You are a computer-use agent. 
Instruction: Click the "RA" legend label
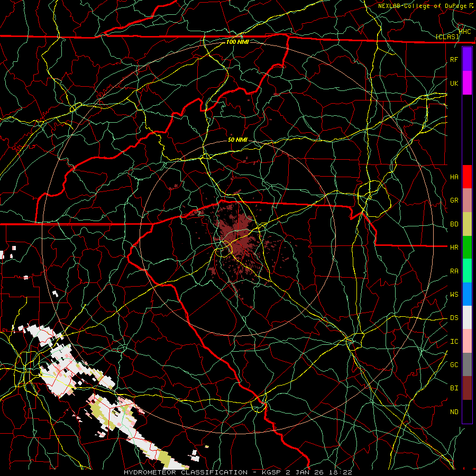[x=454, y=271]
